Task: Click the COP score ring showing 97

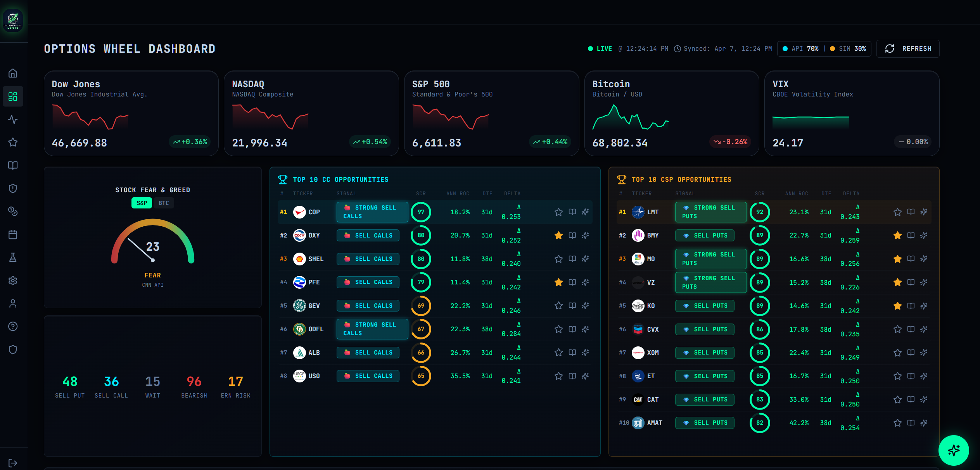Action: point(421,212)
